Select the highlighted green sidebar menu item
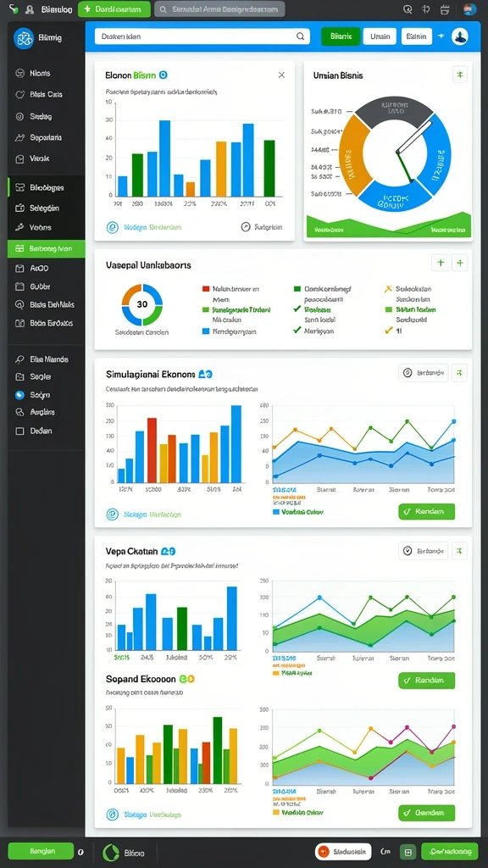 pyautogui.click(x=47, y=249)
